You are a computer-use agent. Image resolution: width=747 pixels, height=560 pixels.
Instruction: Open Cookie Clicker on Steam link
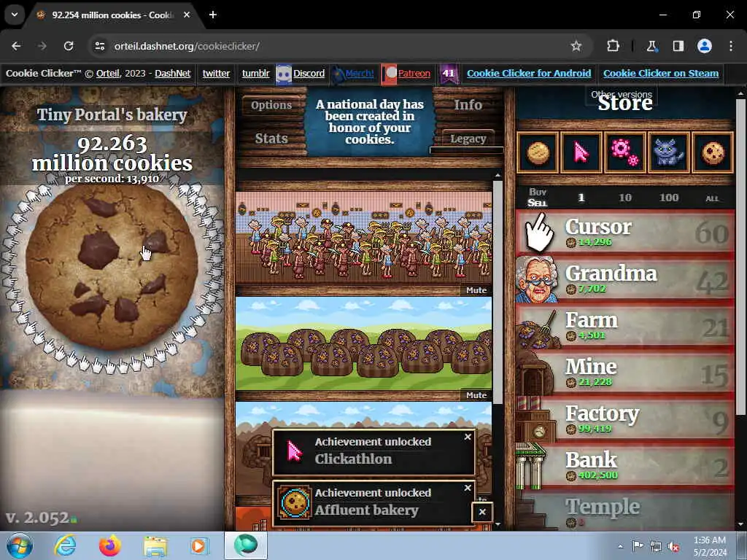(661, 74)
